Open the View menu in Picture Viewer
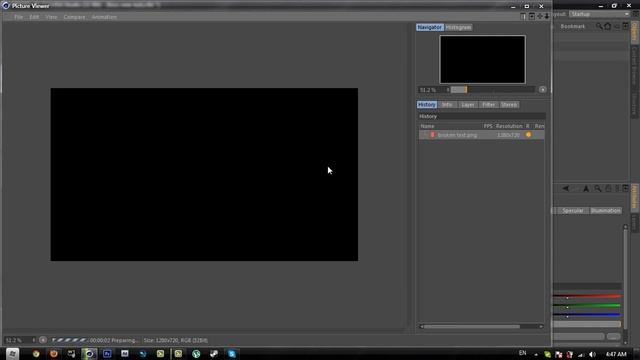The width and height of the screenshot is (640, 360). tap(51, 17)
